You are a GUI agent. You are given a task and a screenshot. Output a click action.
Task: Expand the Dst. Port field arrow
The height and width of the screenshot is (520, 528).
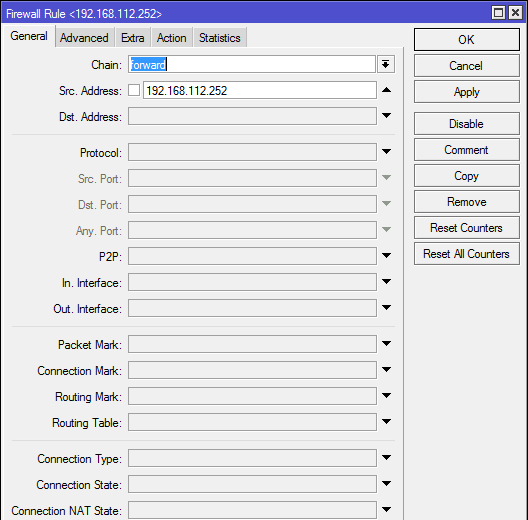(x=387, y=203)
